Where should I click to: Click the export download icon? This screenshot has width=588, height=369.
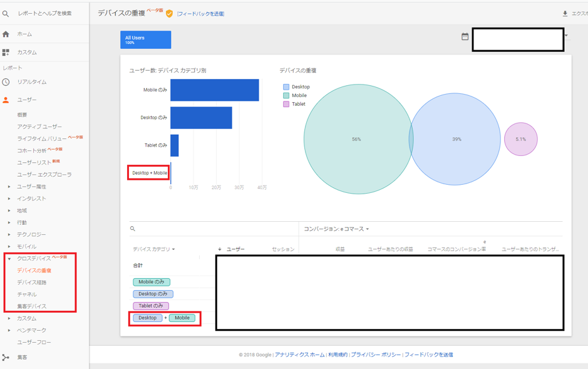pyautogui.click(x=565, y=14)
